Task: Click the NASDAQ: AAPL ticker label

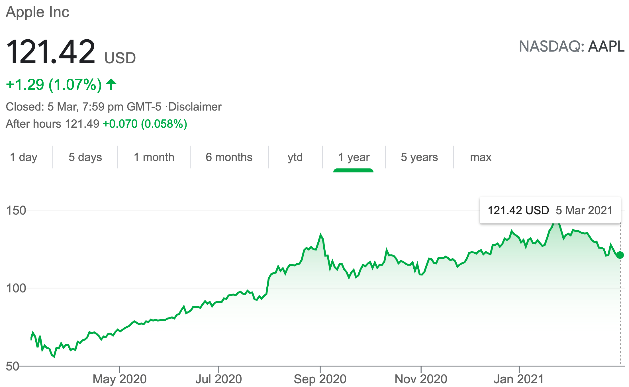Action: coord(572,47)
